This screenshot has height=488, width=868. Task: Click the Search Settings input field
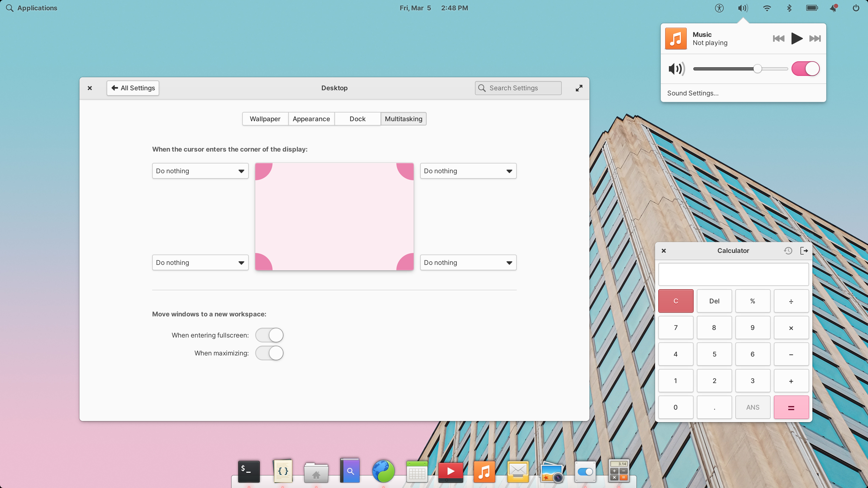(x=518, y=88)
